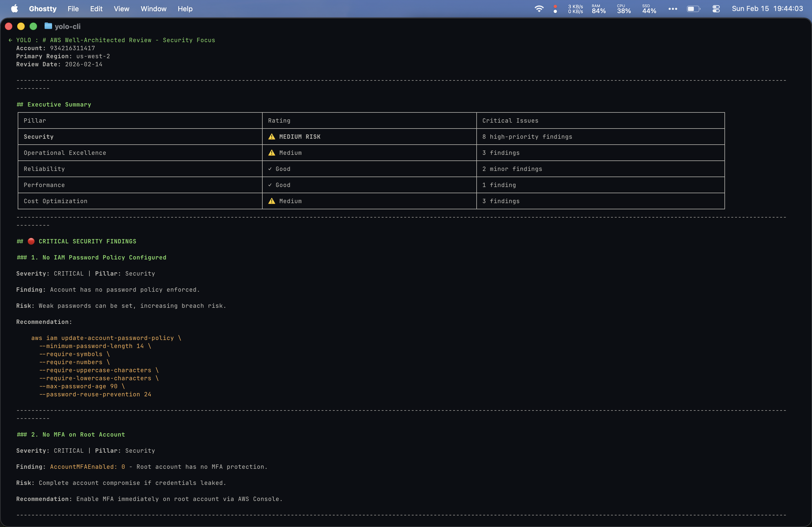Click the Wi-Fi status icon

(539, 9)
